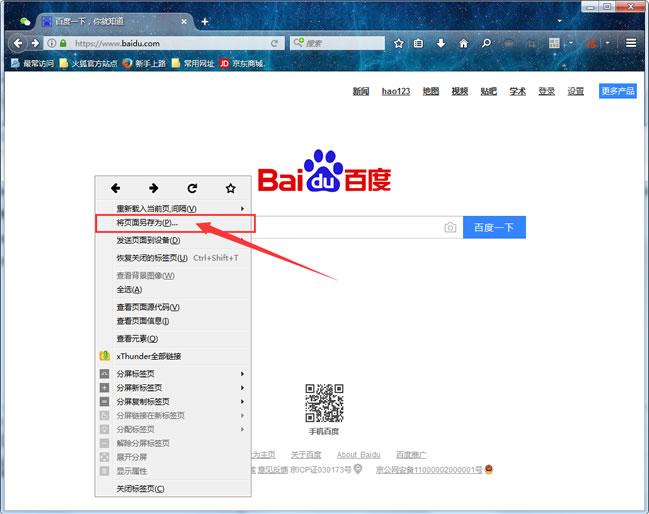The width and height of the screenshot is (649, 514).
Task: Click camera image search icon
Action: pos(450,227)
